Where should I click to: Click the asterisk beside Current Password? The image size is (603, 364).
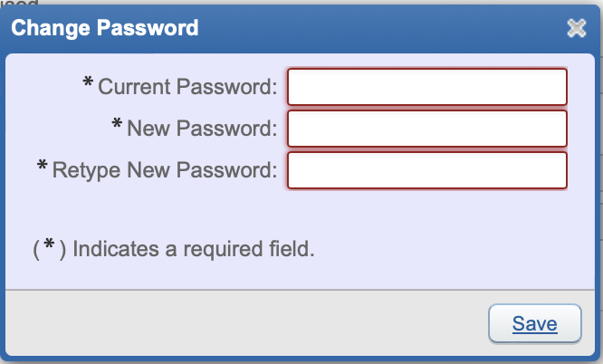(88, 85)
